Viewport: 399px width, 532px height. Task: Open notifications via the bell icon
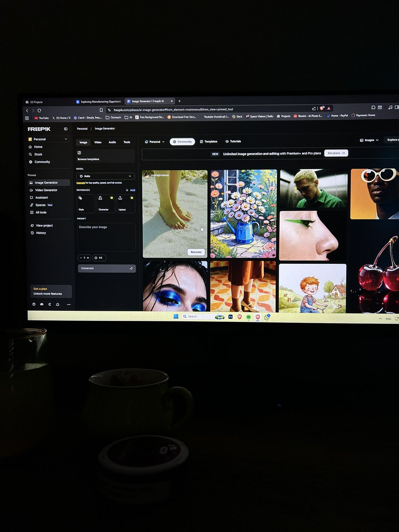tap(58, 304)
